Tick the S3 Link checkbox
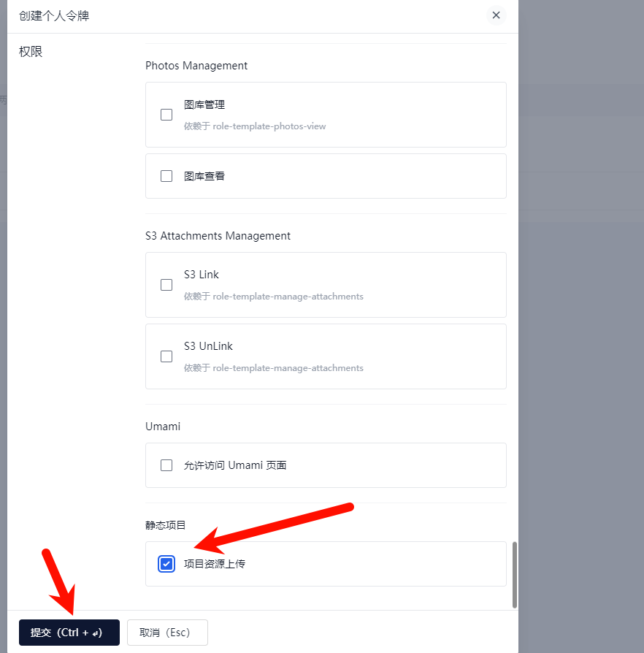Screen dimensions: 644x653 [166, 285]
